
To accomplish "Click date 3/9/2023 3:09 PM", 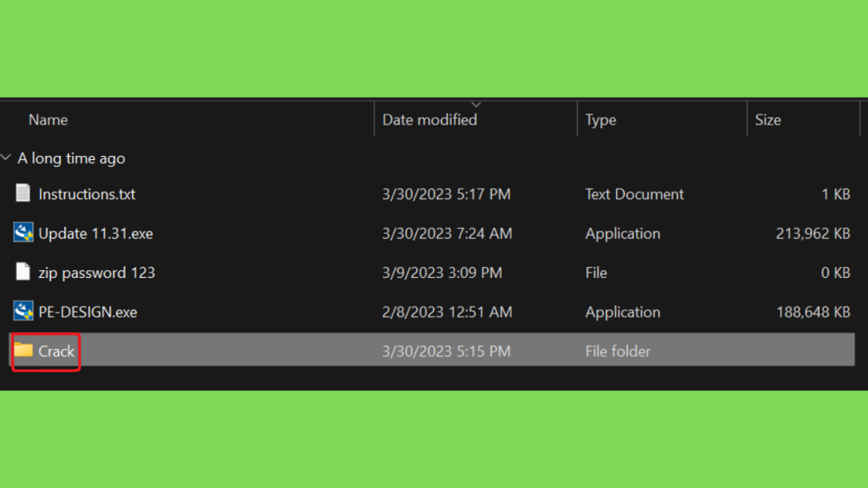I will click(442, 273).
